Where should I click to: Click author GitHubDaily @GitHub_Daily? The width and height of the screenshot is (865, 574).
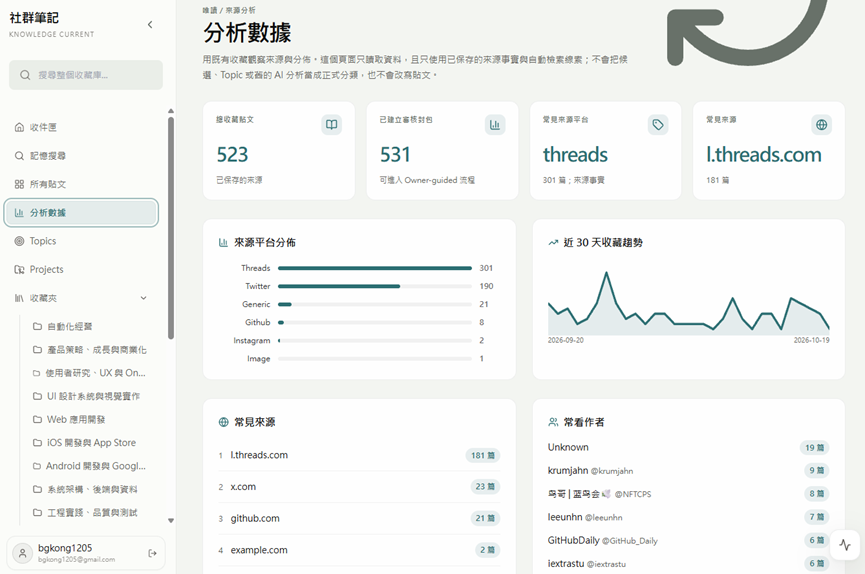pos(602,540)
